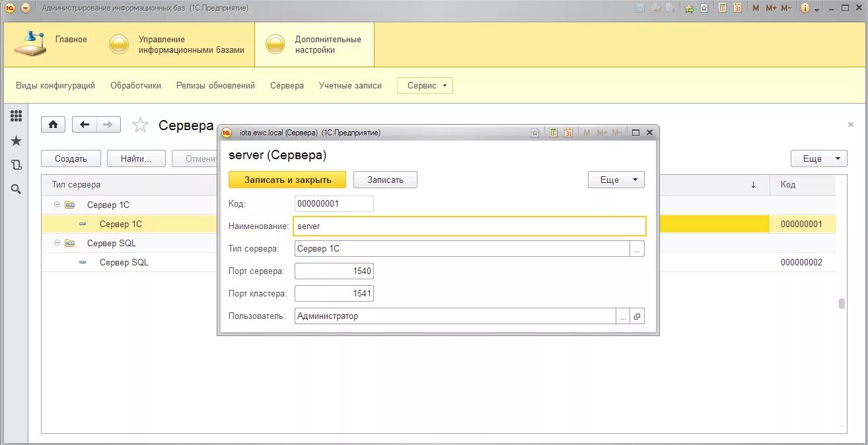The image size is (868, 445).
Task: Click the Порт кластера field 1541
Action: (334, 293)
